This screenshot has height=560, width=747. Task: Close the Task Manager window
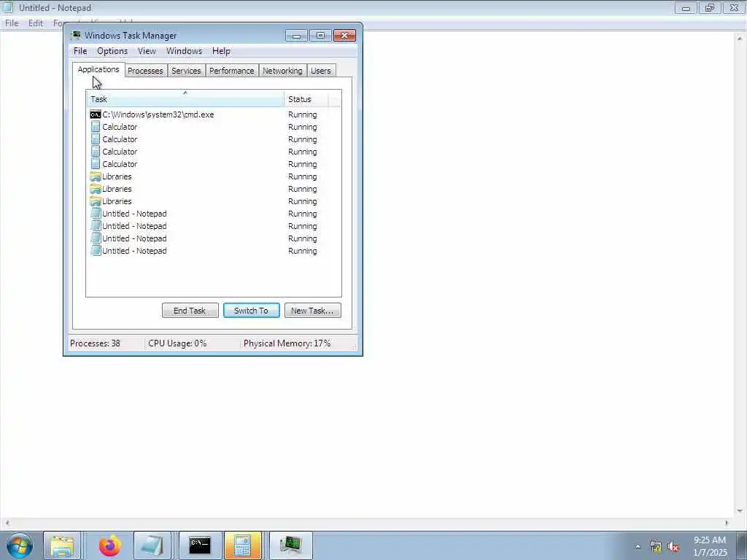coord(344,35)
